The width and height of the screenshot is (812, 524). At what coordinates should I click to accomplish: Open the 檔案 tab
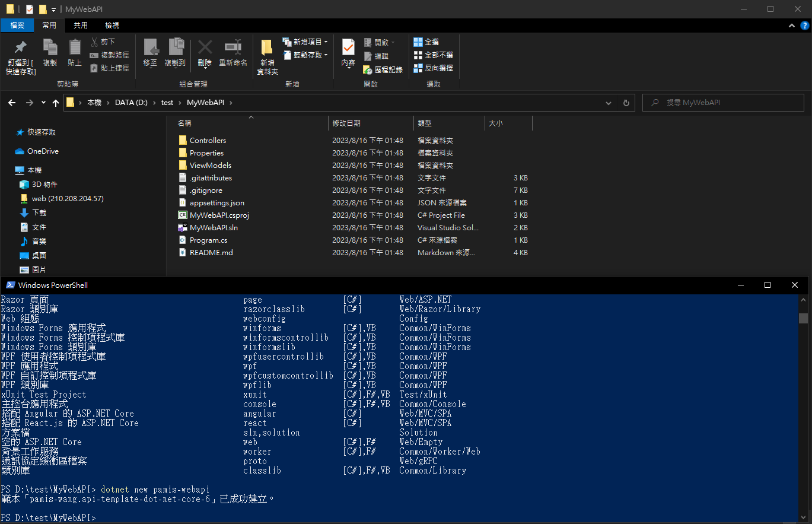17,26
